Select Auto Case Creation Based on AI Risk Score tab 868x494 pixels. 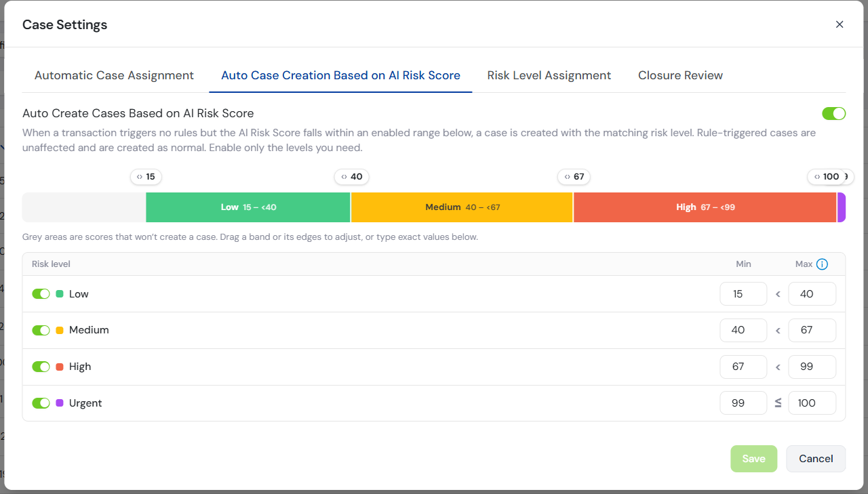coord(340,75)
